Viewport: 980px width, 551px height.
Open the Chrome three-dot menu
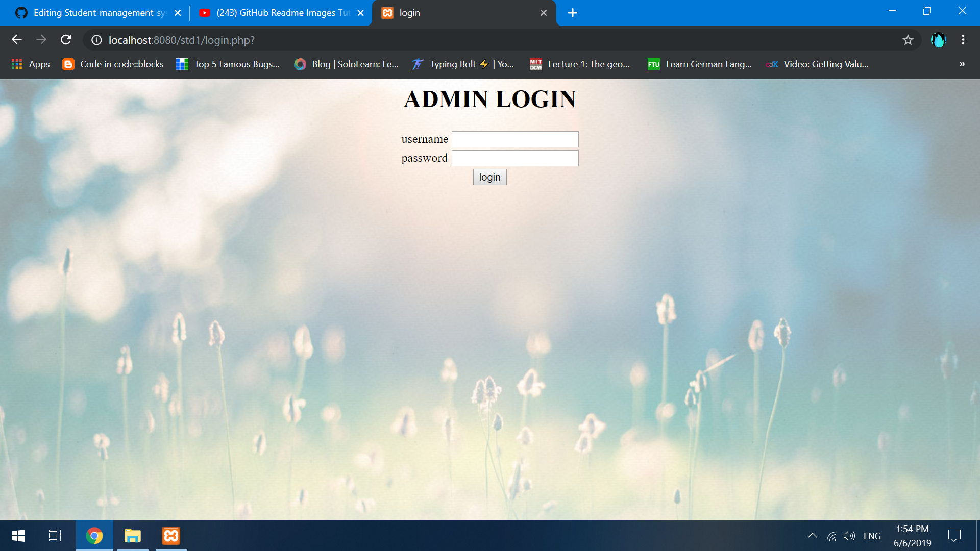pos(963,40)
